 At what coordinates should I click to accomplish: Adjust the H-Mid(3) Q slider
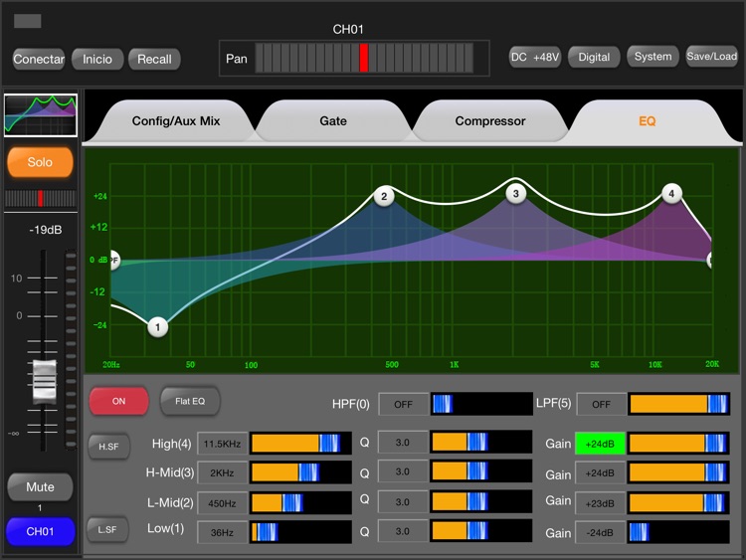pos(481,471)
